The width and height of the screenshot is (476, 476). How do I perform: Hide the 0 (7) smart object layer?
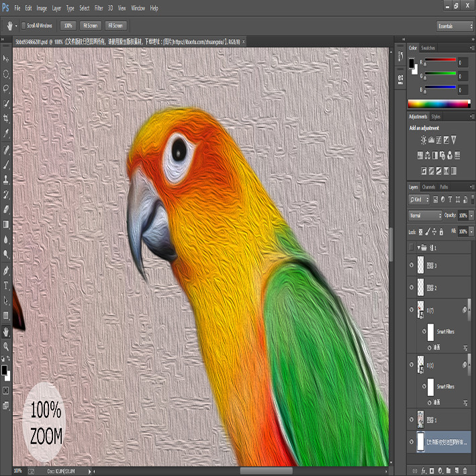(412, 310)
